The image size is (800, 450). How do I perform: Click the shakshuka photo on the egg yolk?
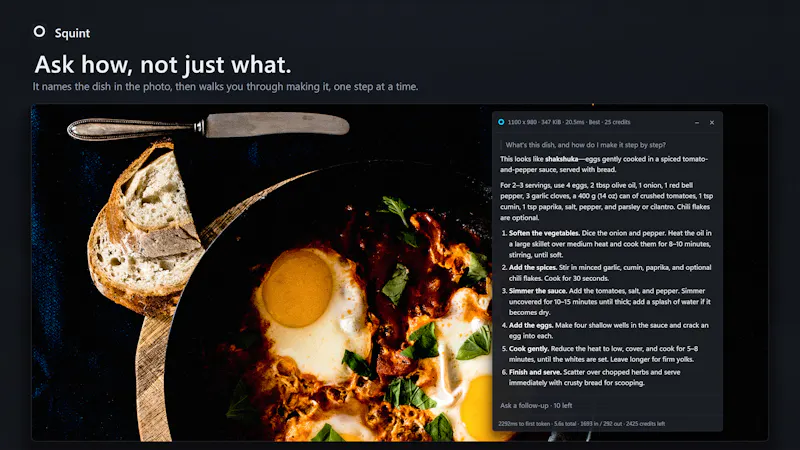[x=297, y=288]
